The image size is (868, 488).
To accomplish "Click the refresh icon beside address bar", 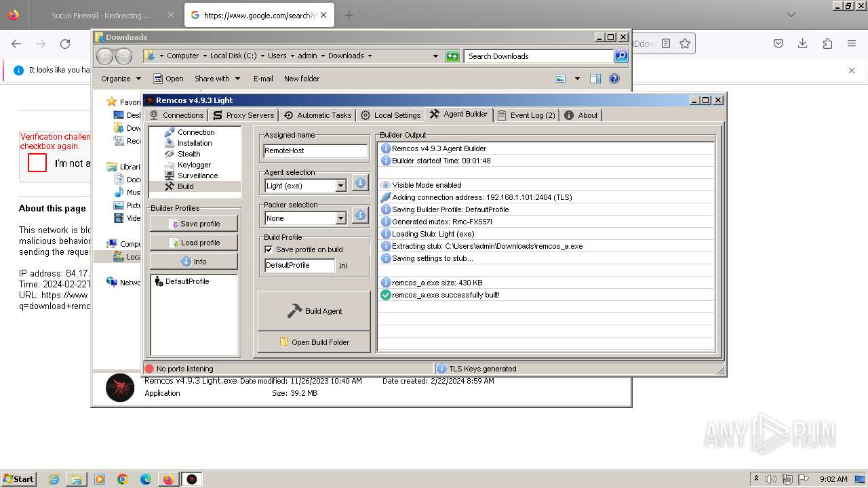I will pos(452,56).
